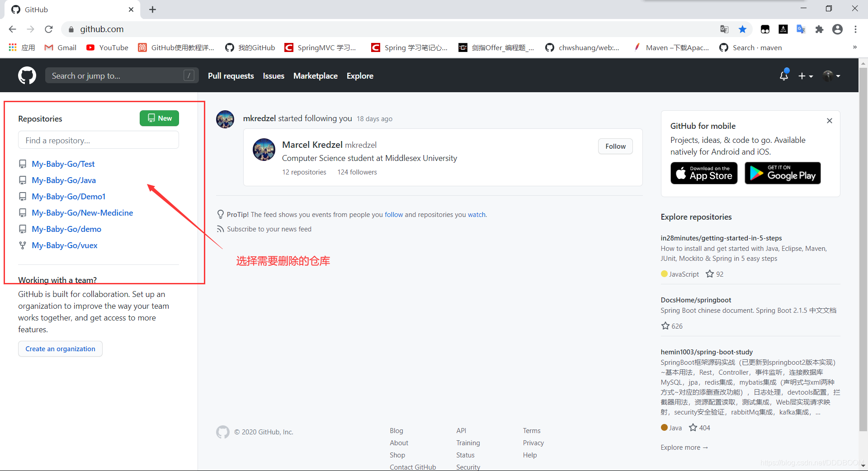Click the follow link in ProTip
This screenshot has width=868, height=471.
click(x=394, y=215)
